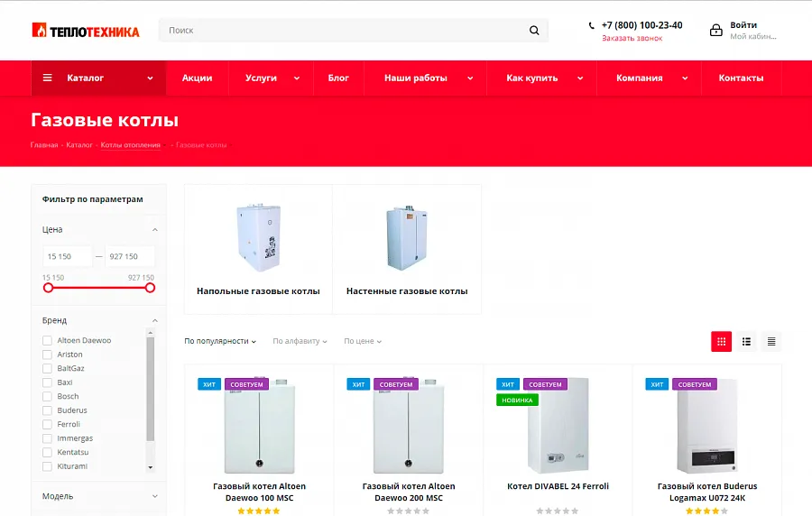Expand the Как купить menu chevron
Screen dimensions: 812x516
click(x=580, y=78)
